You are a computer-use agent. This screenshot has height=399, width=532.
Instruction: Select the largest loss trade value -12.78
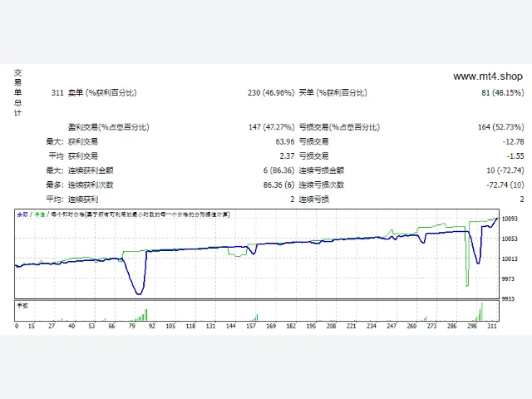(514, 142)
